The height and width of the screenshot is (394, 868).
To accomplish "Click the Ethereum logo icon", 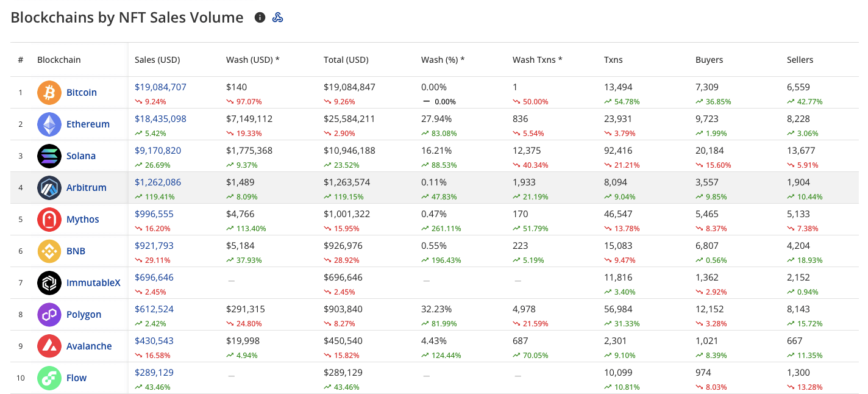I will tap(49, 124).
